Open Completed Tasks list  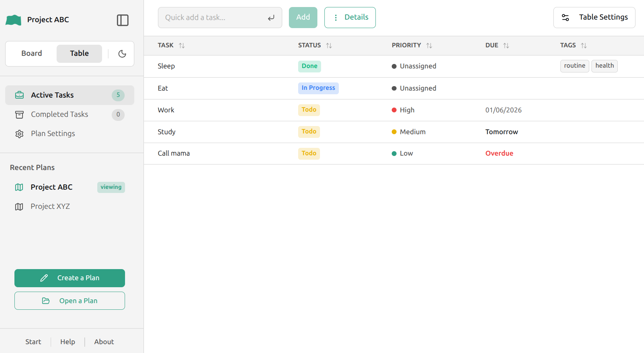70,115
